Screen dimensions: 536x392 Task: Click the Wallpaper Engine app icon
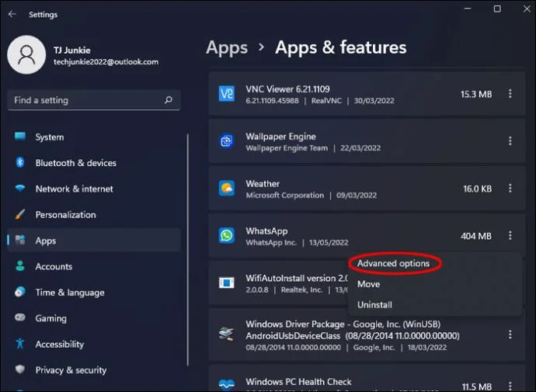[227, 140]
